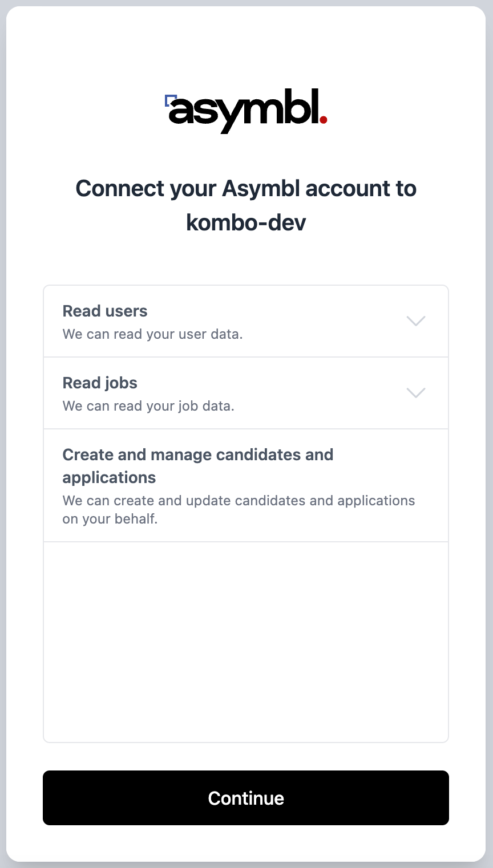The height and width of the screenshot is (868, 493).
Task: Click "on your behalf." in the description
Action: 110,519
